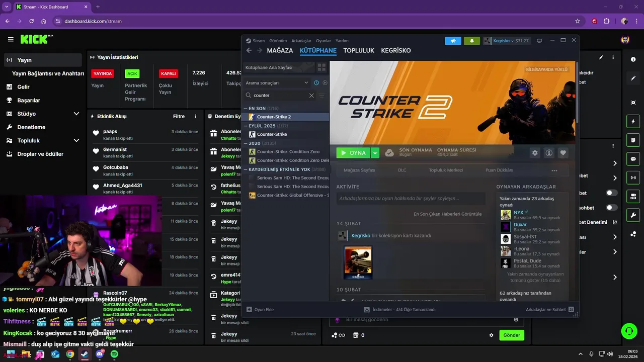Open advanced filter options next to search
This screenshot has width=644, height=362.
[322, 95]
